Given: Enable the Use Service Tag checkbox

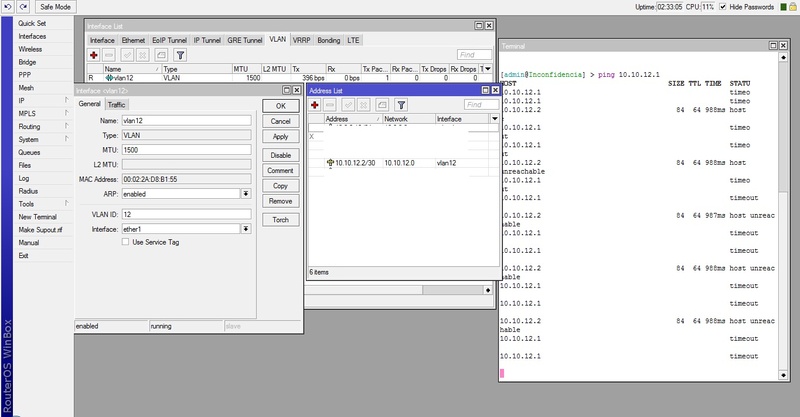Looking at the screenshot, I should (x=125, y=242).
